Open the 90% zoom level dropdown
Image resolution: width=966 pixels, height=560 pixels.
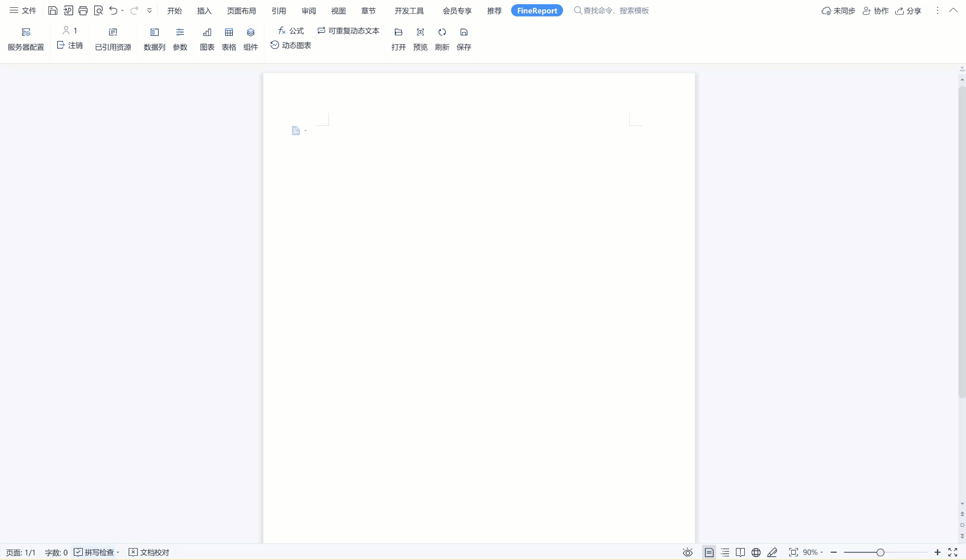click(813, 552)
